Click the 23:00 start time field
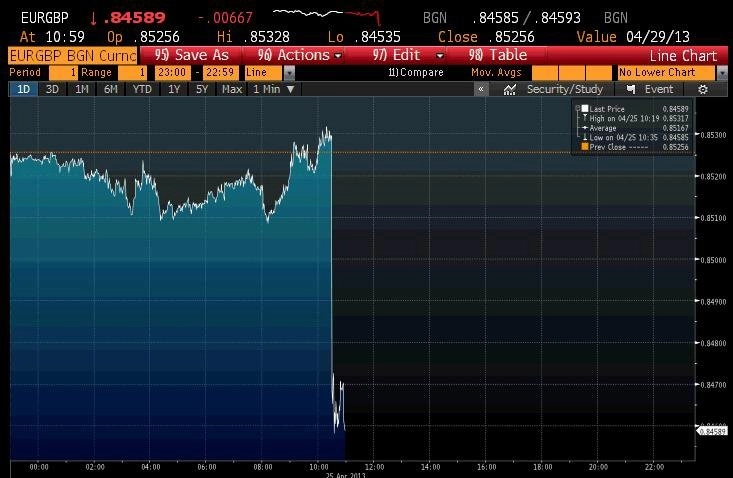733x478 pixels. (172, 73)
